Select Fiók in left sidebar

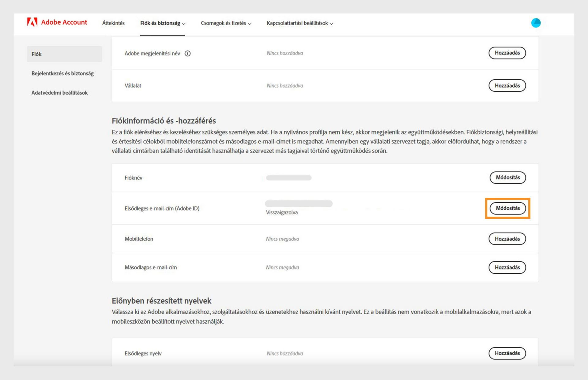(64, 54)
